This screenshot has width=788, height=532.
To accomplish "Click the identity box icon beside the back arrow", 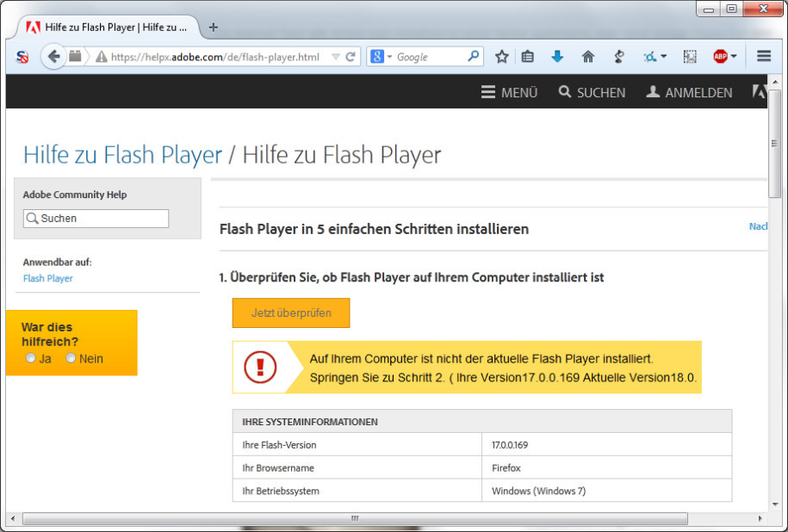I will 75,56.
